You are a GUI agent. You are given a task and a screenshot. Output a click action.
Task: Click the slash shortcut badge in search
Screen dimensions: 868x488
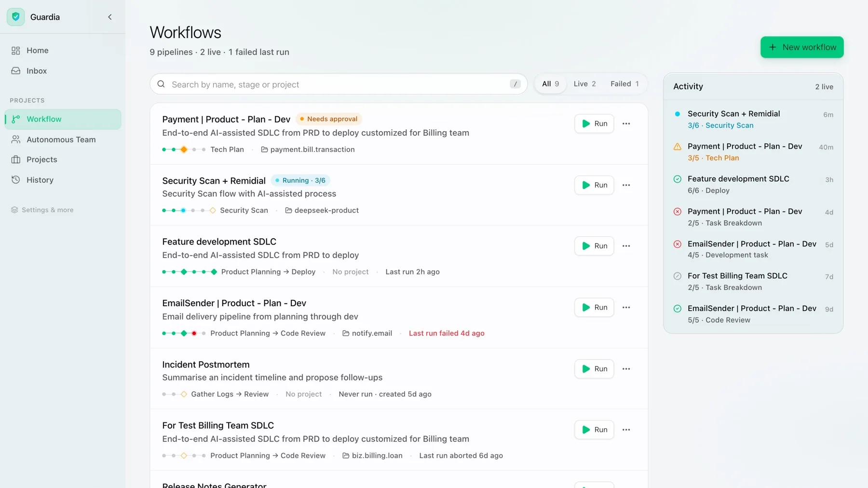point(515,84)
